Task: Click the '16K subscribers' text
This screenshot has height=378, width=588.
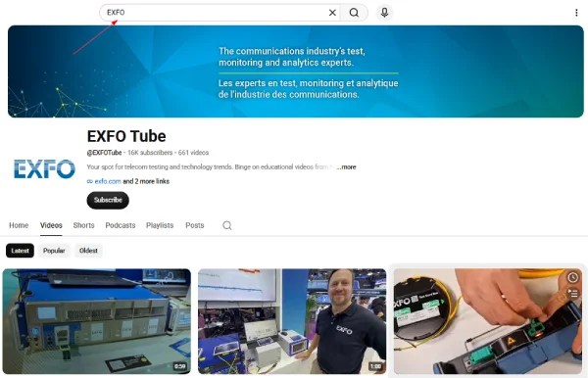Action: (150, 153)
